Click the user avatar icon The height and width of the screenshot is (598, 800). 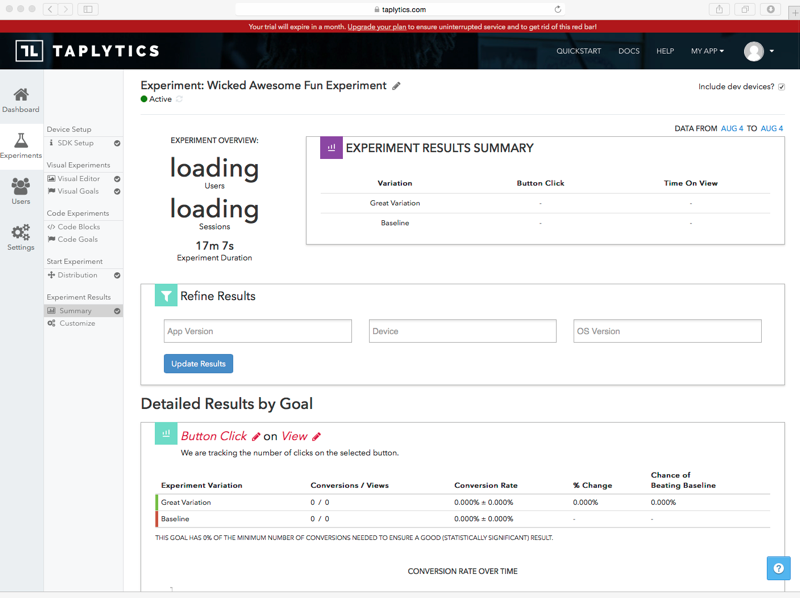(x=754, y=51)
